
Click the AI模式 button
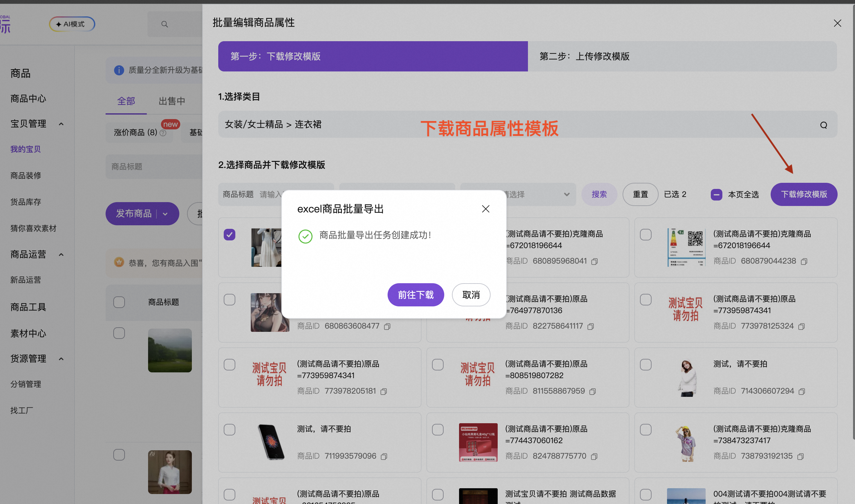(72, 24)
